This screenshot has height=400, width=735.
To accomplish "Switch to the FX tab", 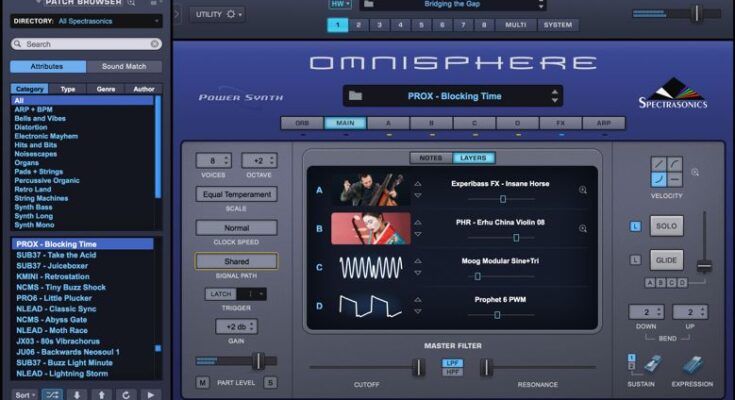I will click(x=560, y=123).
